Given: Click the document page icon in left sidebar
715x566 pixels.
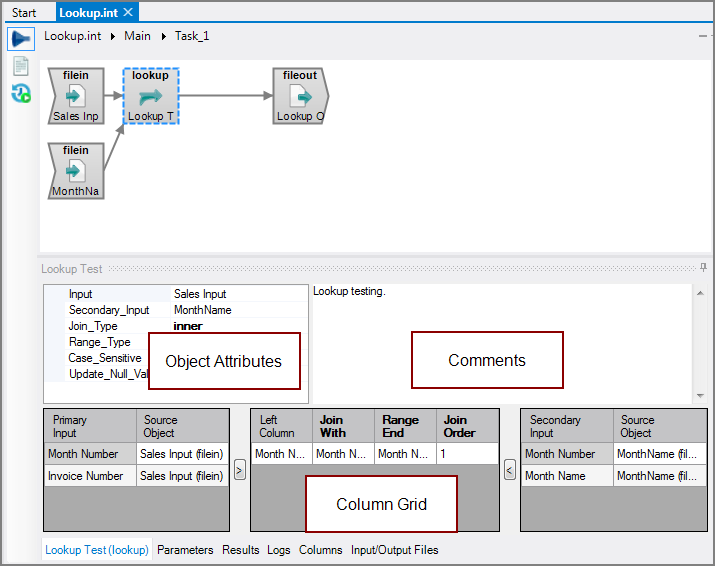Looking at the screenshot, I should pyautogui.click(x=20, y=66).
